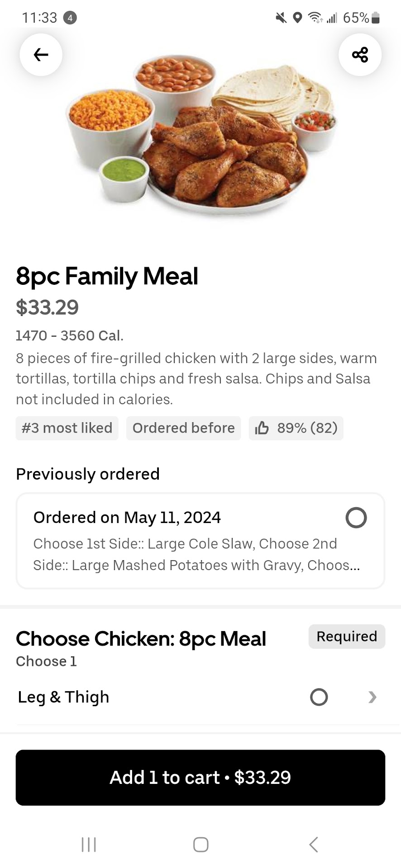Tap the Required badge

coord(347,636)
